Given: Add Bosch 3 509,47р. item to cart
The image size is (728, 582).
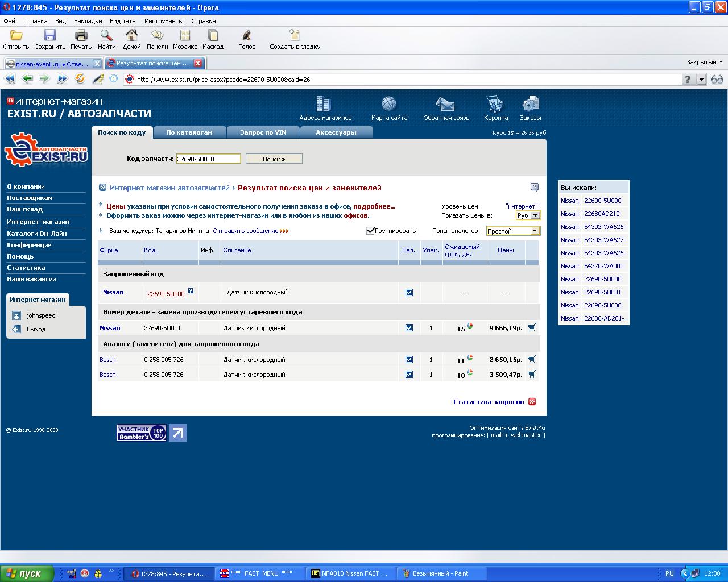Looking at the screenshot, I should (532, 374).
